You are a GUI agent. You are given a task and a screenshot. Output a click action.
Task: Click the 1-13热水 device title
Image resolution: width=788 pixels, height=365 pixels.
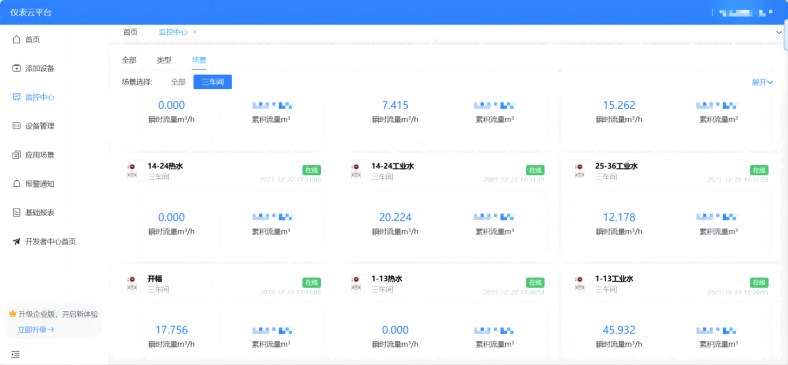point(387,279)
